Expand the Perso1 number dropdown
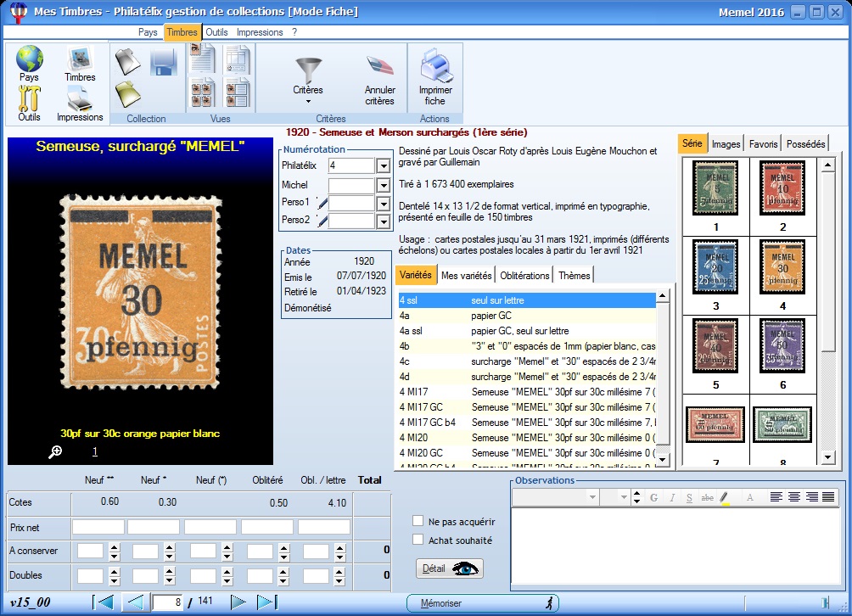 (383, 204)
